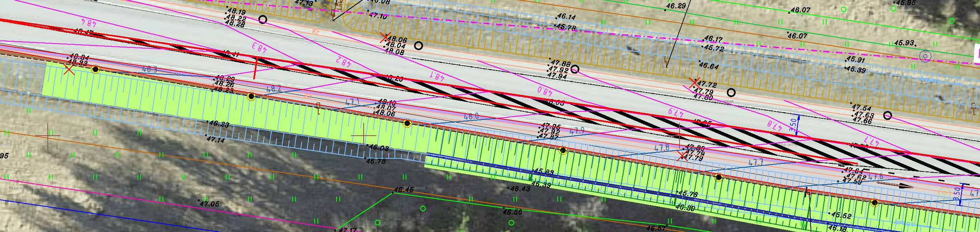
Task: Click the red X marker beside 47.72
Action: click(x=694, y=83)
